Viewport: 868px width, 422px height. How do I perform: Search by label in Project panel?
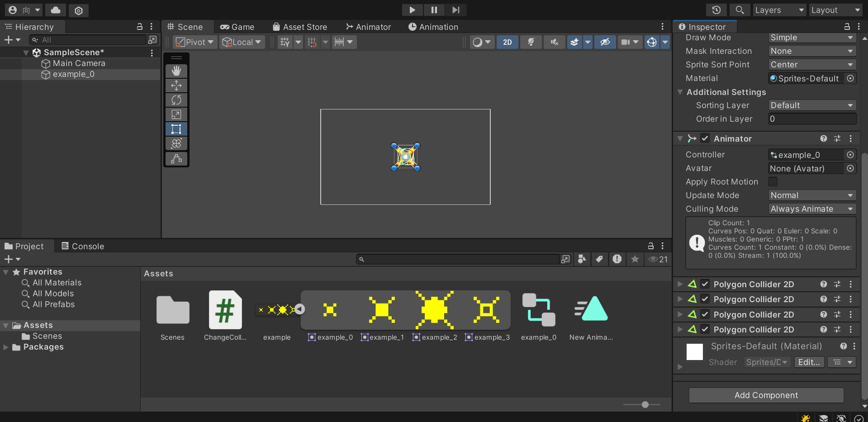pos(599,259)
